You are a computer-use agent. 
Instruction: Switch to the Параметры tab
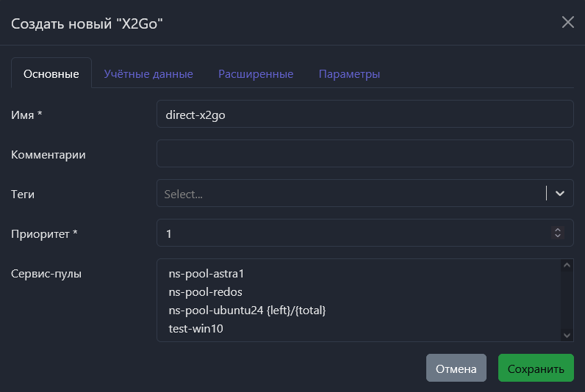[349, 74]
